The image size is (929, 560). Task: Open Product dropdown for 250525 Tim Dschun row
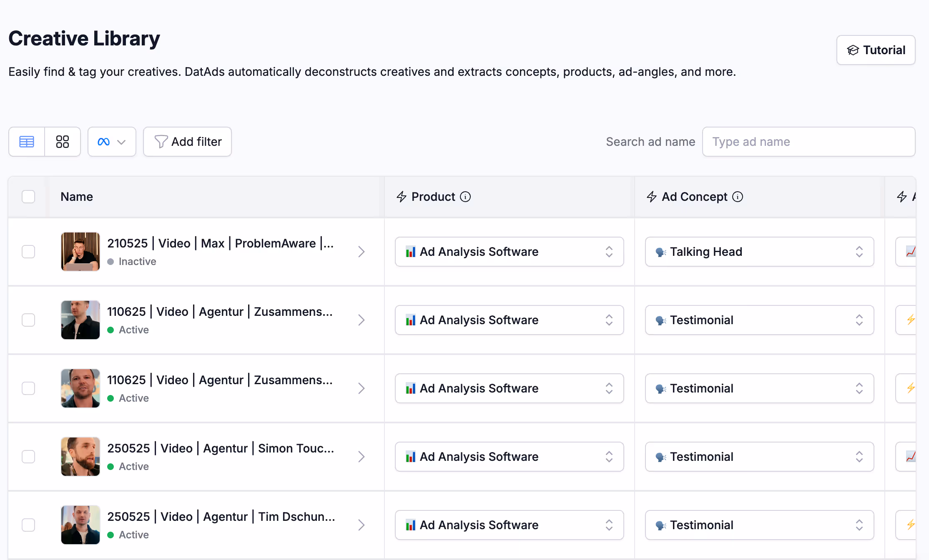tap(510, 525)
